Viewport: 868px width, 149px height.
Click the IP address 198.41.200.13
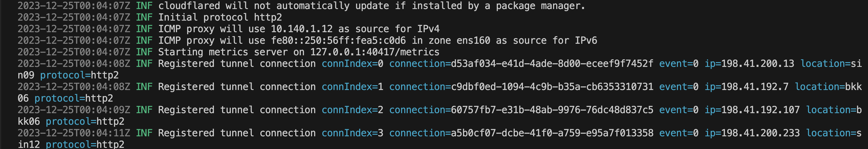[757, 63]
